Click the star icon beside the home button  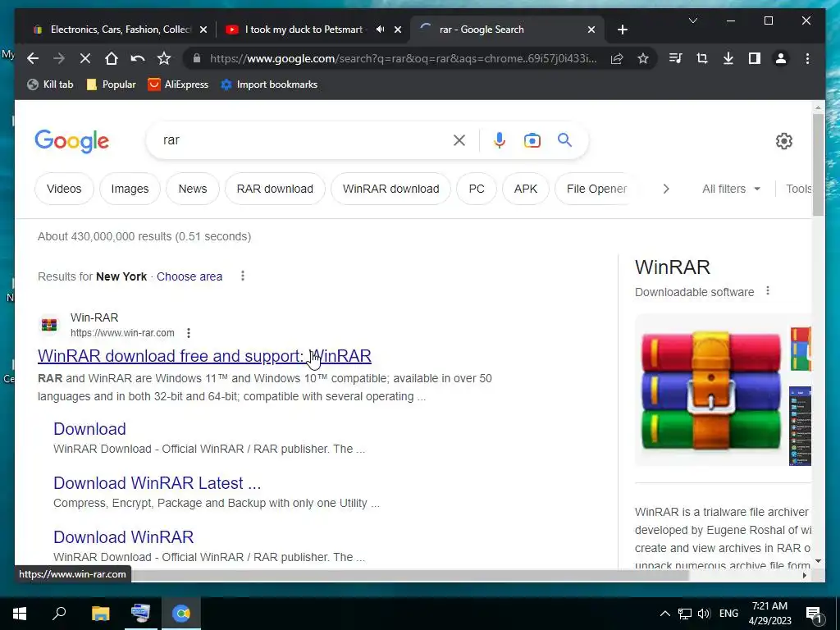[164, 58]
